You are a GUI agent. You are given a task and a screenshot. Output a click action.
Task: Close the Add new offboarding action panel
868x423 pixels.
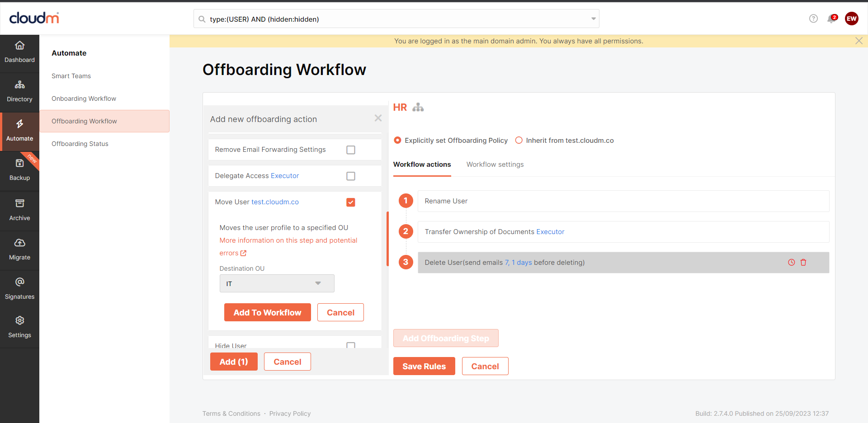[x=378, y=118]
